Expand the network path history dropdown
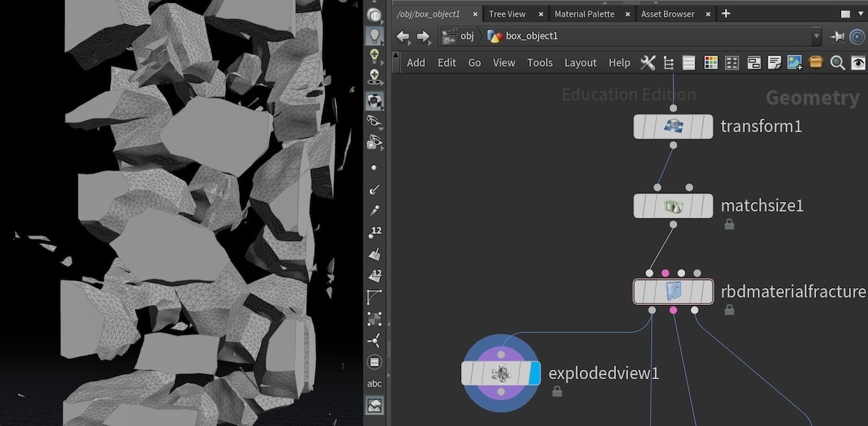 pyautogui.click(x=816, y=36)
